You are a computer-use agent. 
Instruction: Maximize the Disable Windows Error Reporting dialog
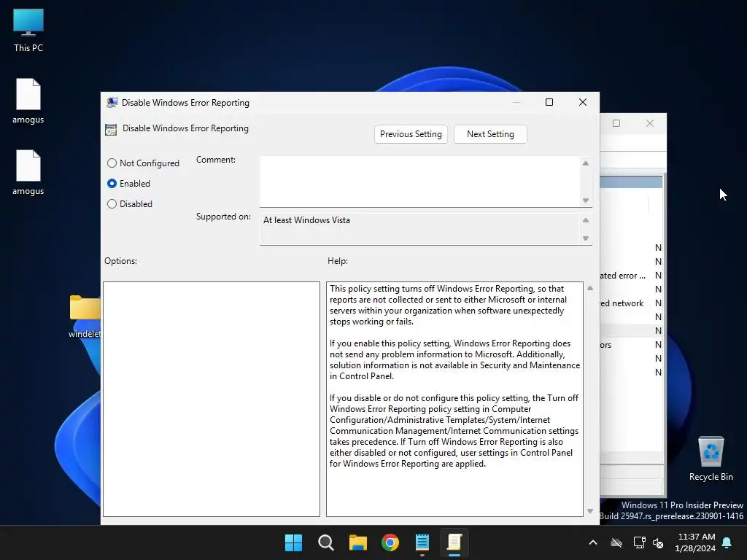pos(549,102)
